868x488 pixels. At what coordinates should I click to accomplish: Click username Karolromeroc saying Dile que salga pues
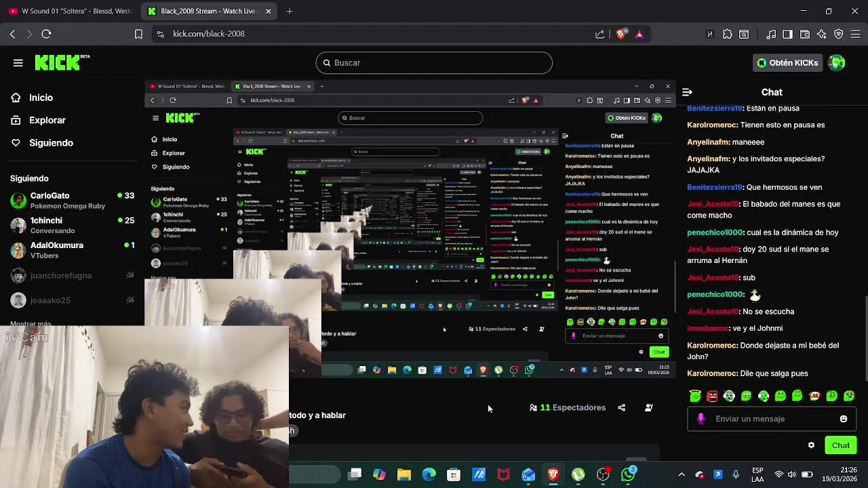click(x=712, y=373)
